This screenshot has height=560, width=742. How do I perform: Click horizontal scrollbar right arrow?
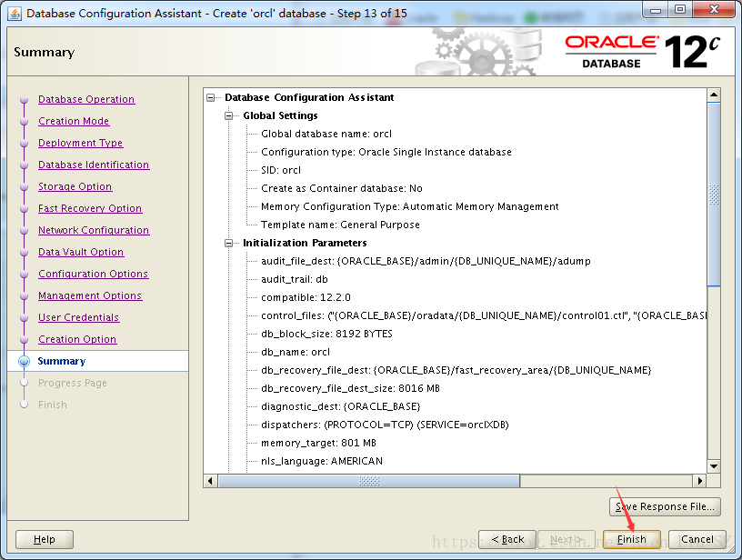(x=700, y=481)
